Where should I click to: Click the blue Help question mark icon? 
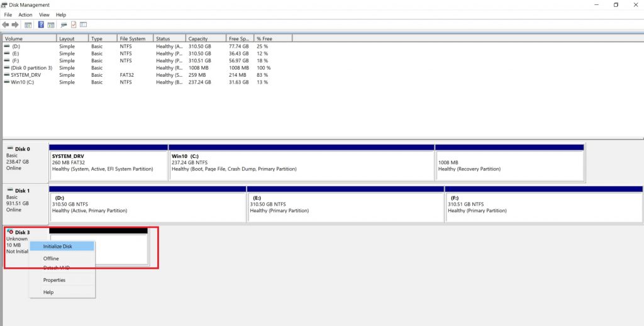(x=41, y=25)
